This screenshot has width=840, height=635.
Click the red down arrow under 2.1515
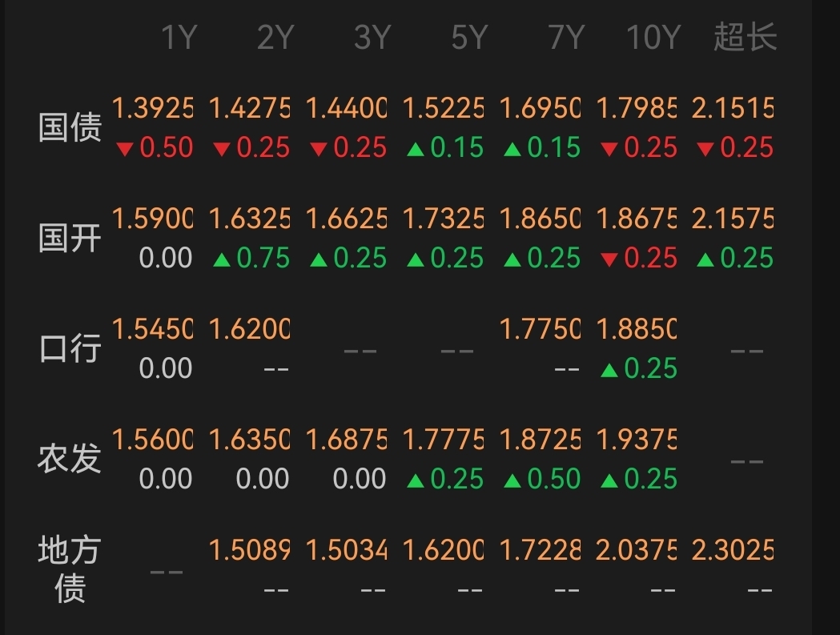(705, 148)
